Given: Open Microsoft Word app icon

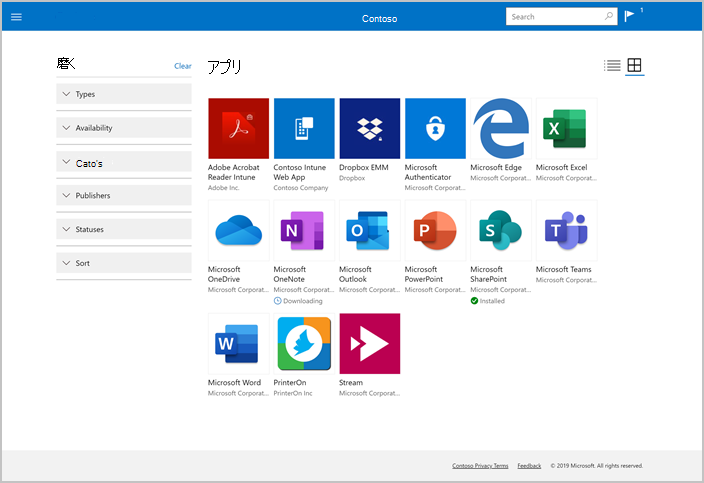Looking at the screenshot, I should point(238,343).
